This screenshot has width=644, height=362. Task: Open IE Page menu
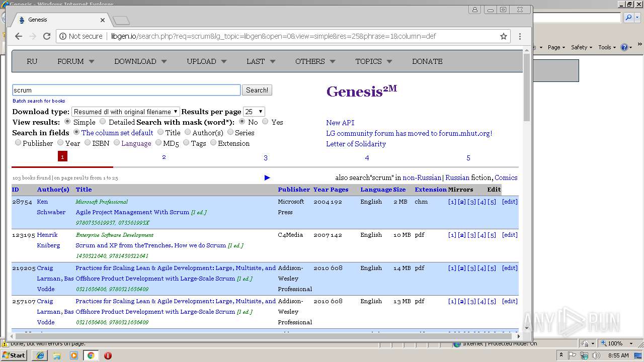coord(556,47)
